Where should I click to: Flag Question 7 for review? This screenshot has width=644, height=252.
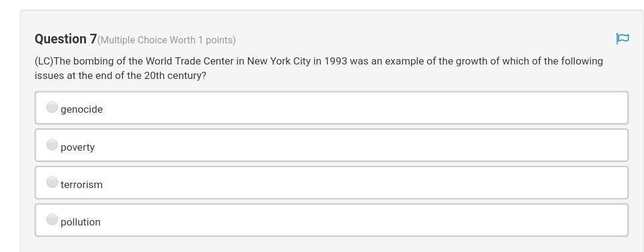click(622, 39)
